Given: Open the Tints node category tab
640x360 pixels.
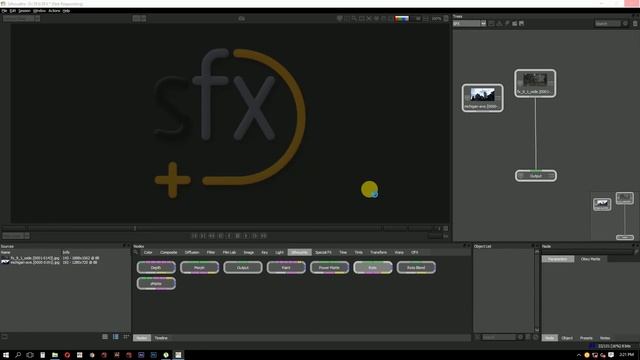Looking at the screenshot, I should click(x=358, y=252).
